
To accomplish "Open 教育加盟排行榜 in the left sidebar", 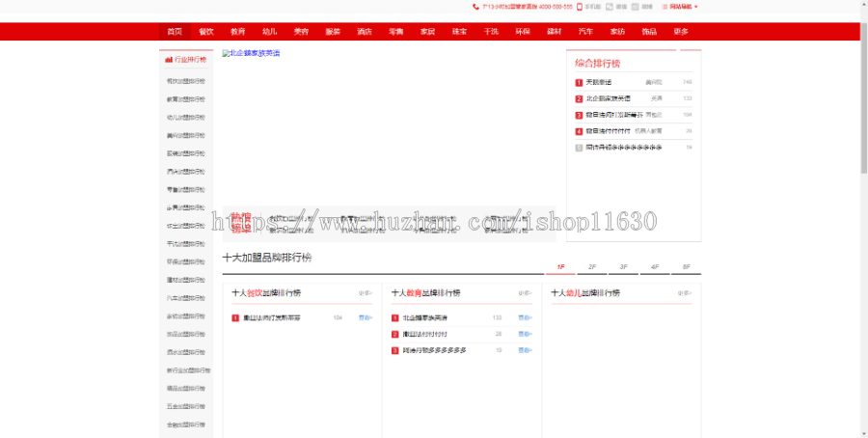I will click(x=186, y=99).
